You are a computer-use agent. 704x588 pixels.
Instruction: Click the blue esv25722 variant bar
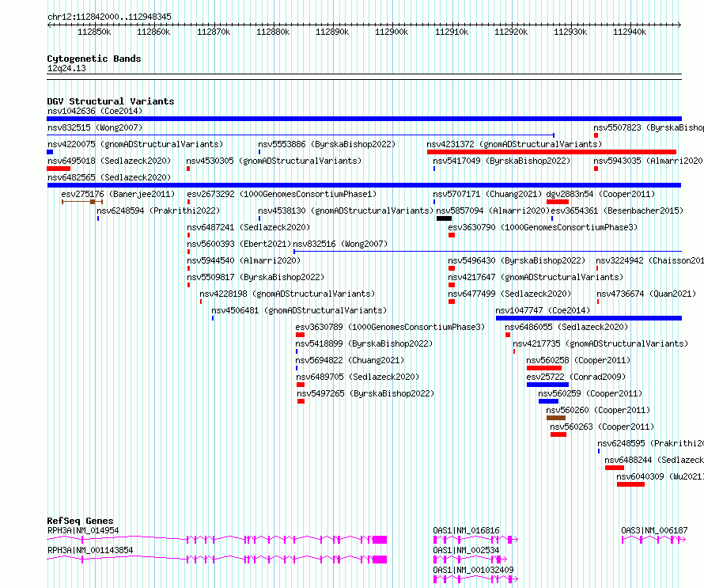pyautogui.click(x=547, y=385)
